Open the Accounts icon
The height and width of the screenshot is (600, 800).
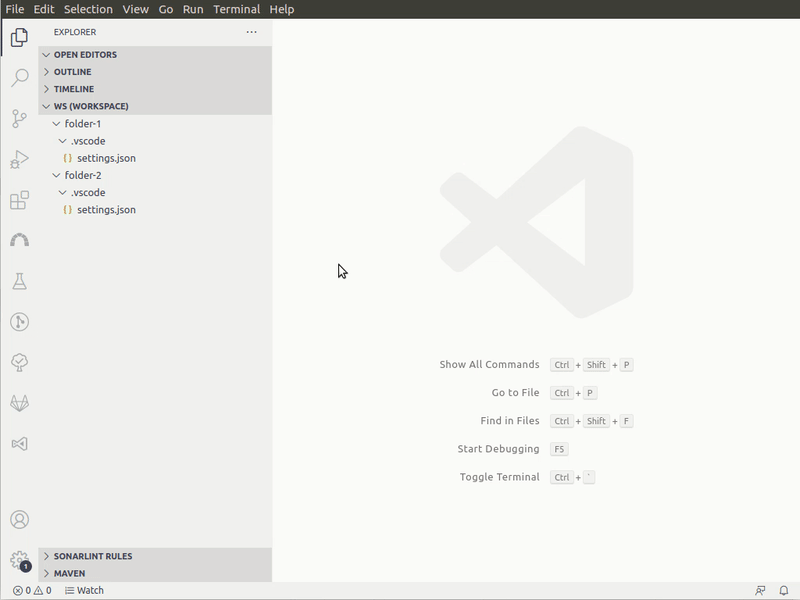pyautogui.click(x=19, y=519)
